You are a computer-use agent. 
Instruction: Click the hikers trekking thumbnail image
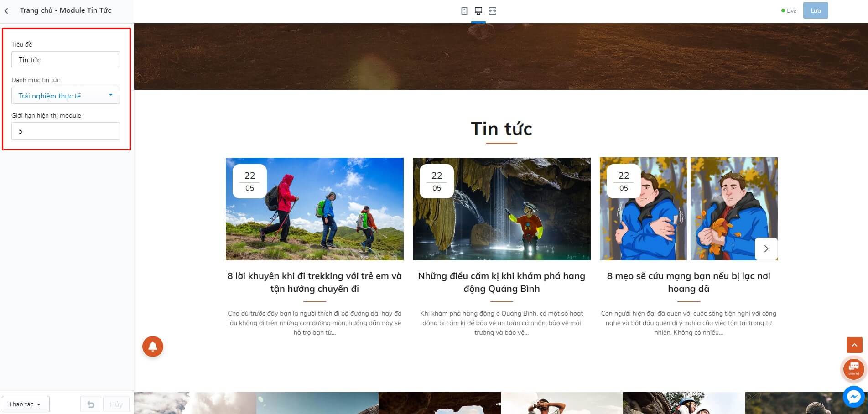pyautogui.click(x=315, y=209)
